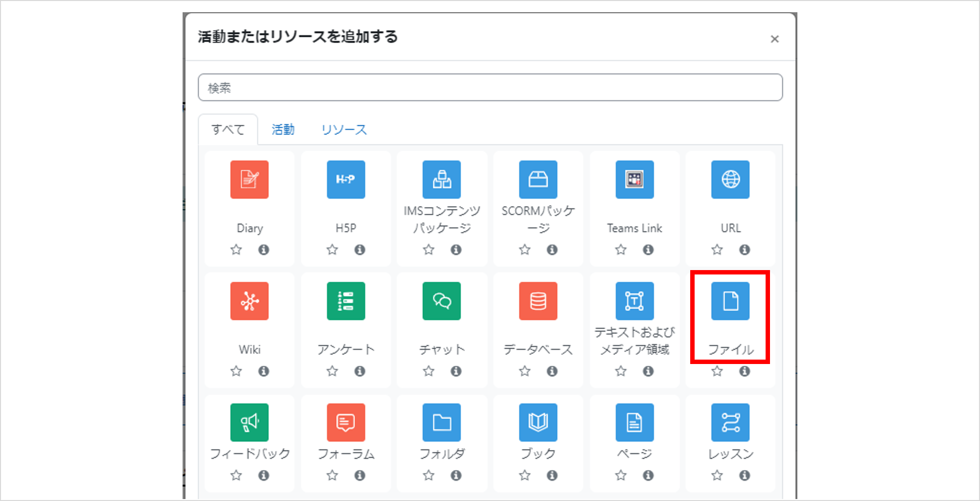
Task: Star フォルダ as favourite
Action: (429, 475)
